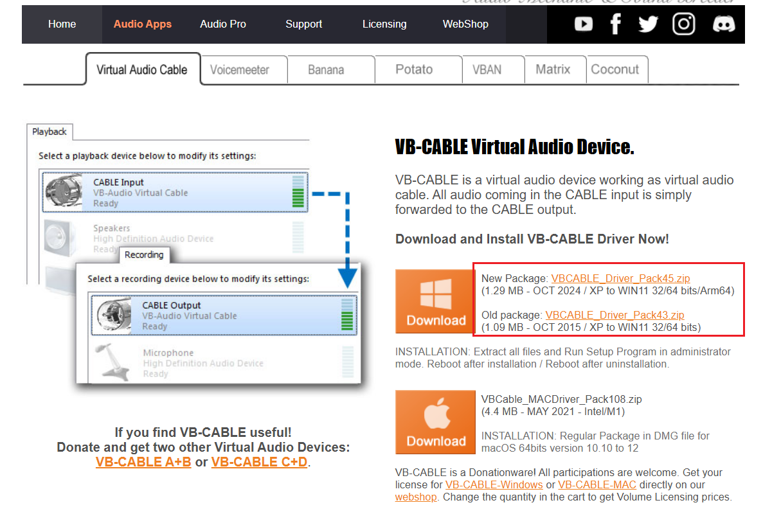Viewport: 781px width, 532px height.
Task: Open the VB-CABLE-MAC license link
Action: pos(597,484)
